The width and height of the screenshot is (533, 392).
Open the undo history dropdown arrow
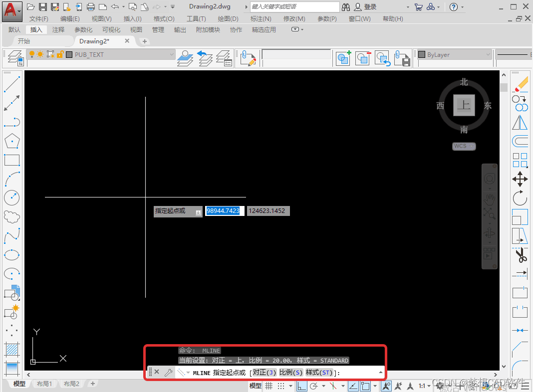point(123,6)
